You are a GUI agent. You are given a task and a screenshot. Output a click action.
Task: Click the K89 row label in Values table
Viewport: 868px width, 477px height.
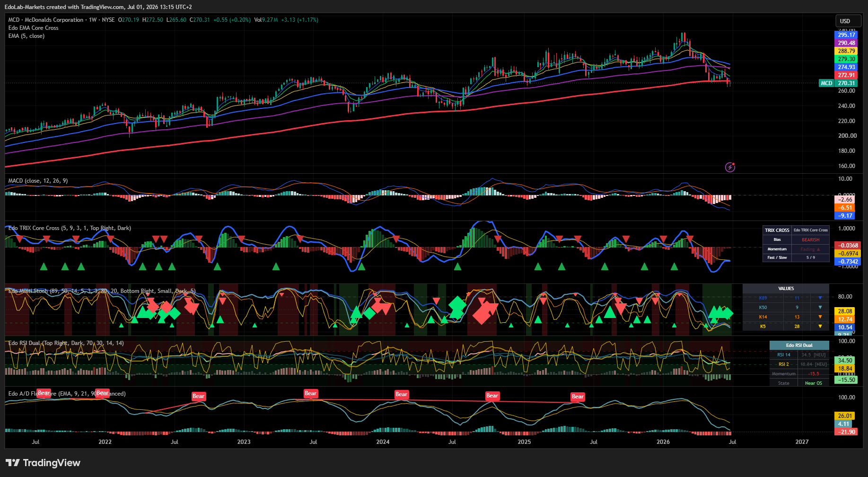763,298
